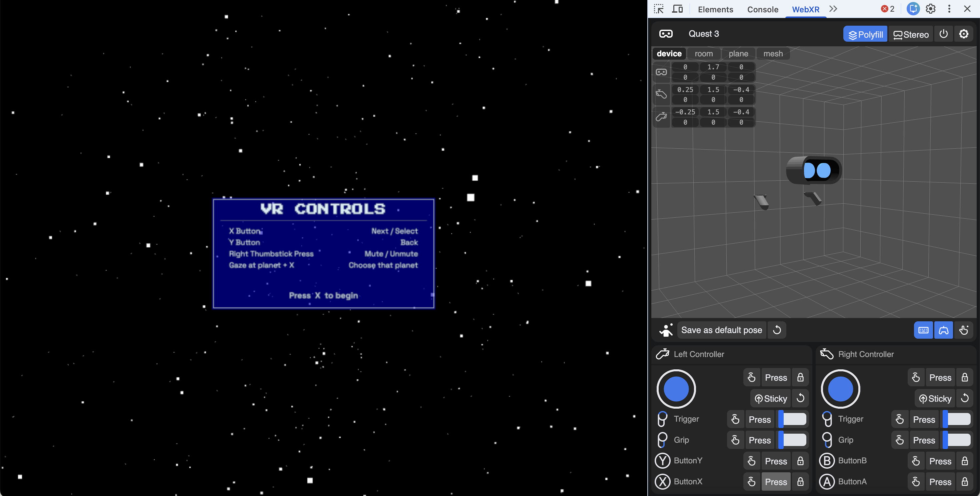980x496 pixels.
Task: Toggle the device toolbar icon
Action: click(677, 9)
